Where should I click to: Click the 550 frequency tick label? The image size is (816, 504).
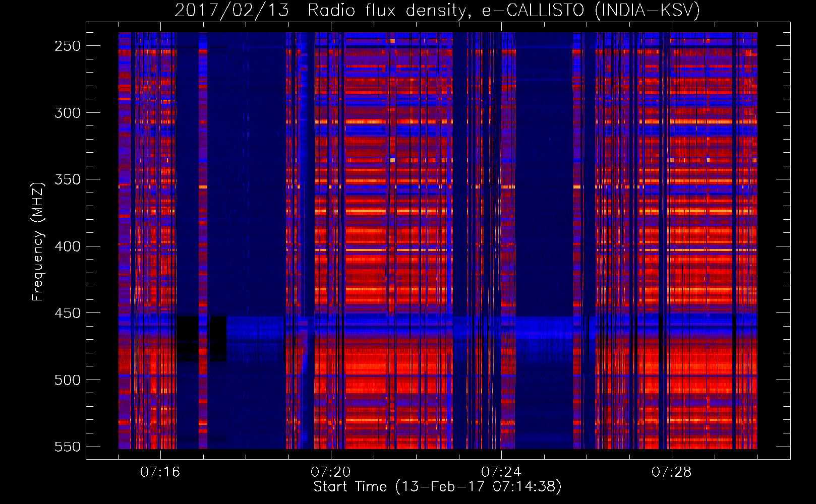pyautogui.click(x=68, y=447)
